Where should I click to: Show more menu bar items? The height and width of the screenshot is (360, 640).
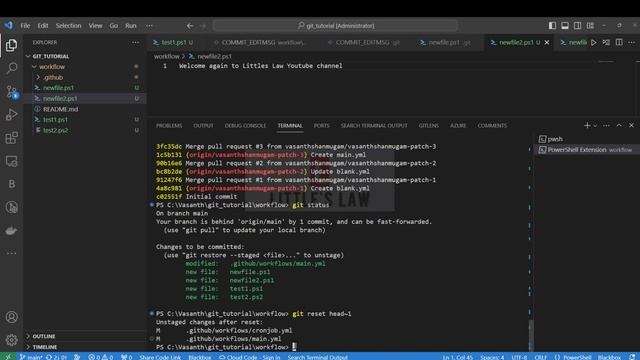click(x=149, y=26)
